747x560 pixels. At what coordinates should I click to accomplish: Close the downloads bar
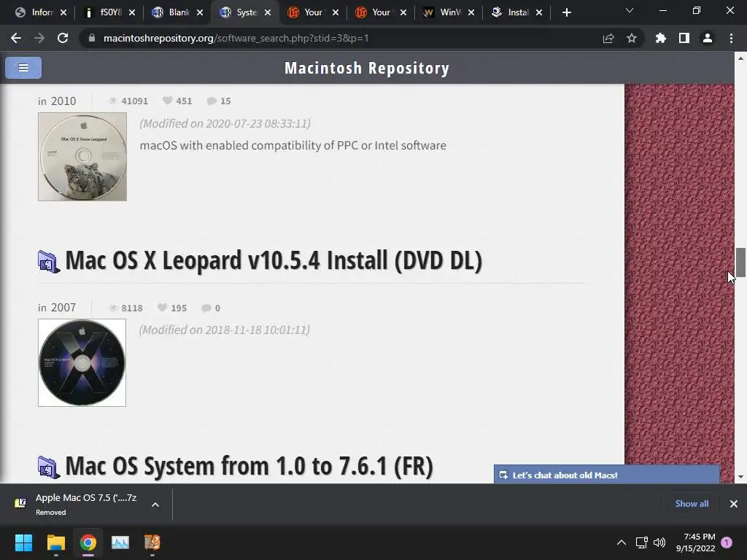pyautogui.click(x=734, y=503)
